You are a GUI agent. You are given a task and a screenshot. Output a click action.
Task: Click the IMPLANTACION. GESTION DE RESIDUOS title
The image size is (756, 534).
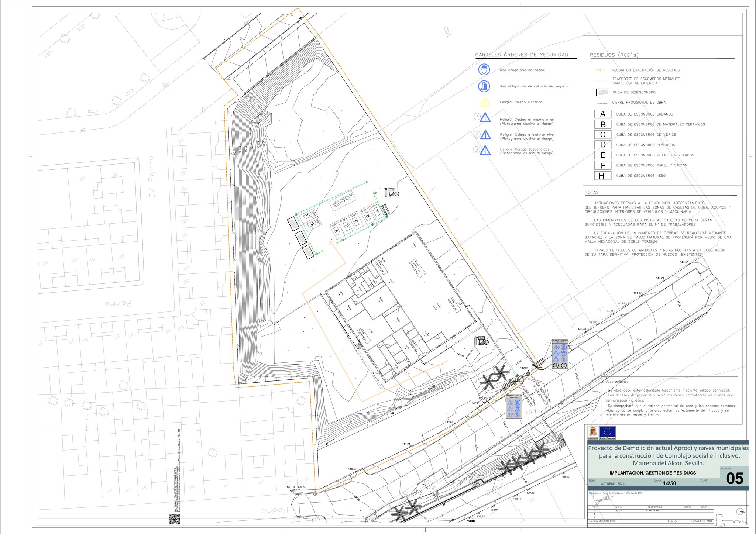tap(653, 473)
